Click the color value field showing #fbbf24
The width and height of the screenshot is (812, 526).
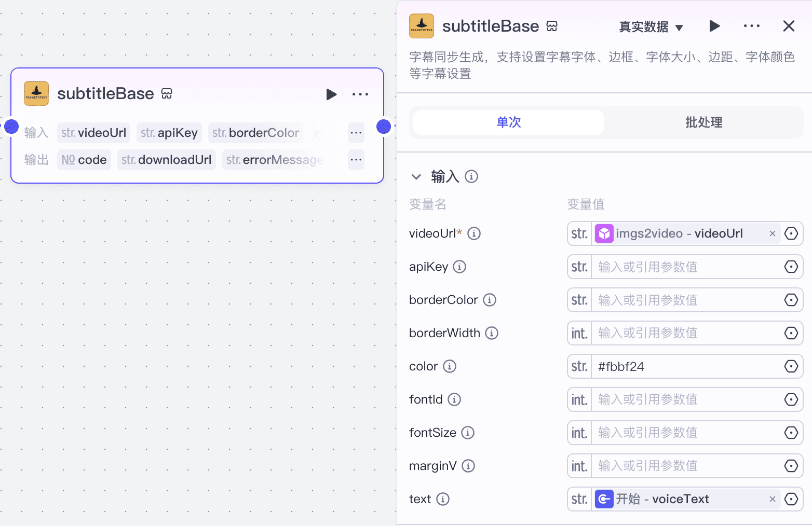[x=685, y=366]
